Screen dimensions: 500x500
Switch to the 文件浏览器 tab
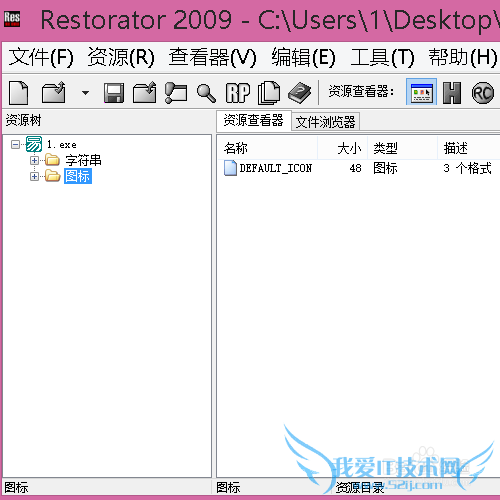tap(326, 122)
